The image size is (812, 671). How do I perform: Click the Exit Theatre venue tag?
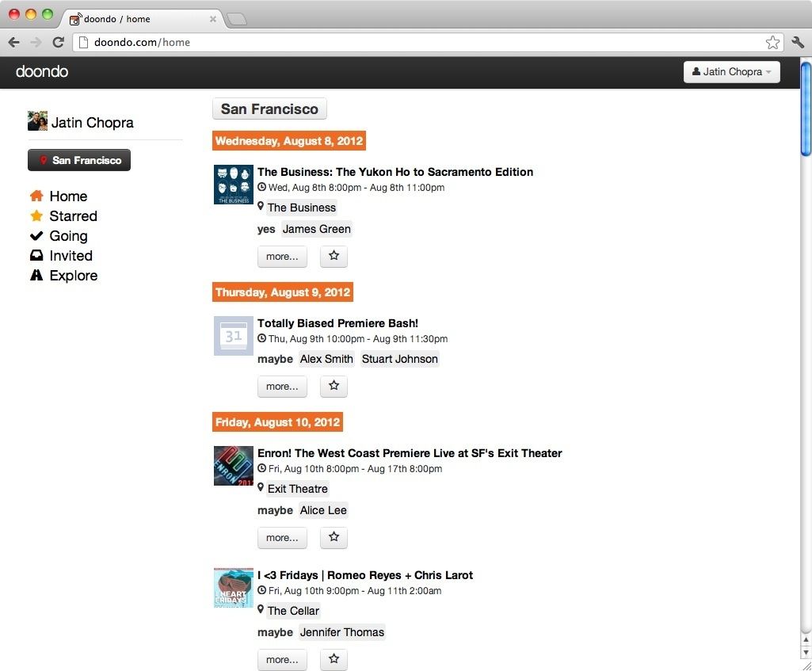click(297, 489)
